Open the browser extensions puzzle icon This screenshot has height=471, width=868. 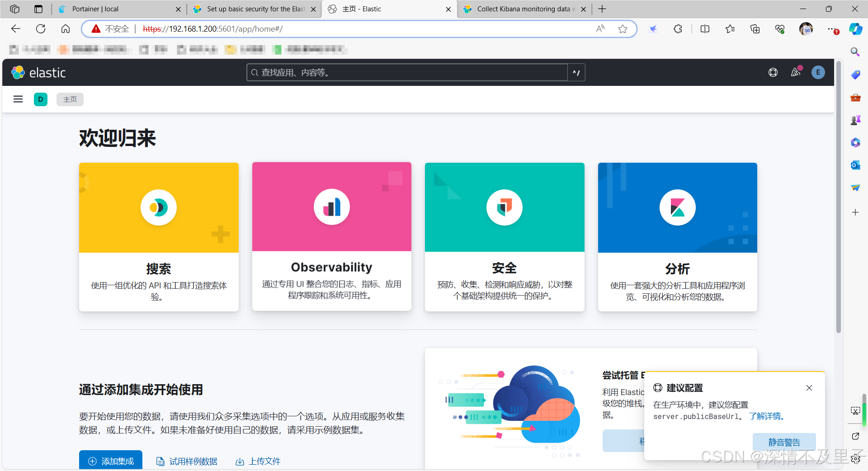678,29
